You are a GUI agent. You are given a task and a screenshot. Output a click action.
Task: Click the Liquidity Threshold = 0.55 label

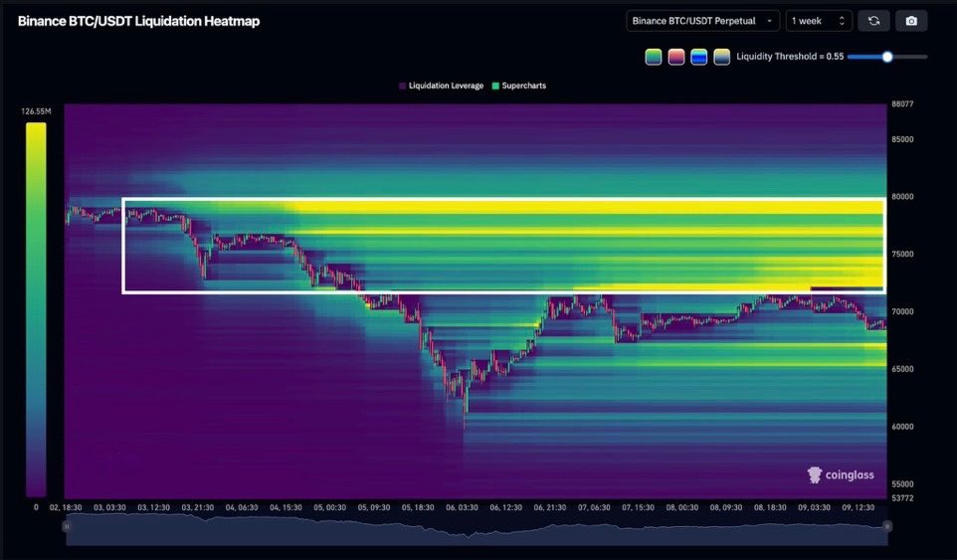(790, 57)
